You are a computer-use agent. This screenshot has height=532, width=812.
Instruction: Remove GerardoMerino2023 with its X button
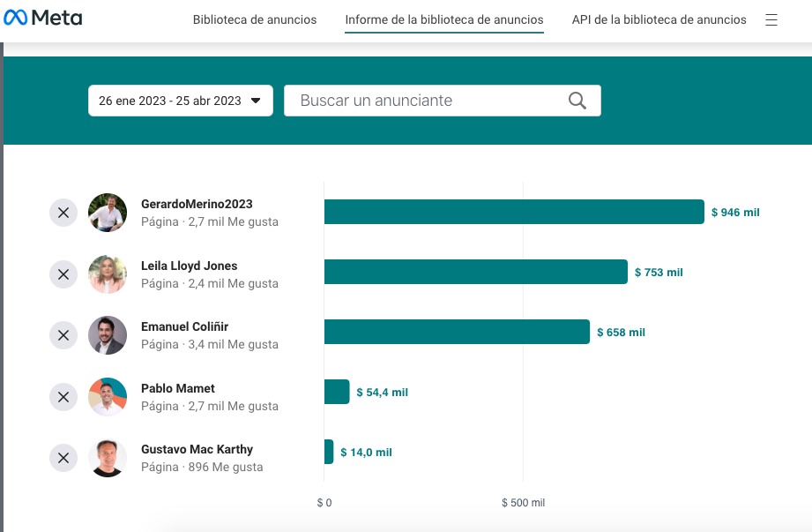pos(63,213)
